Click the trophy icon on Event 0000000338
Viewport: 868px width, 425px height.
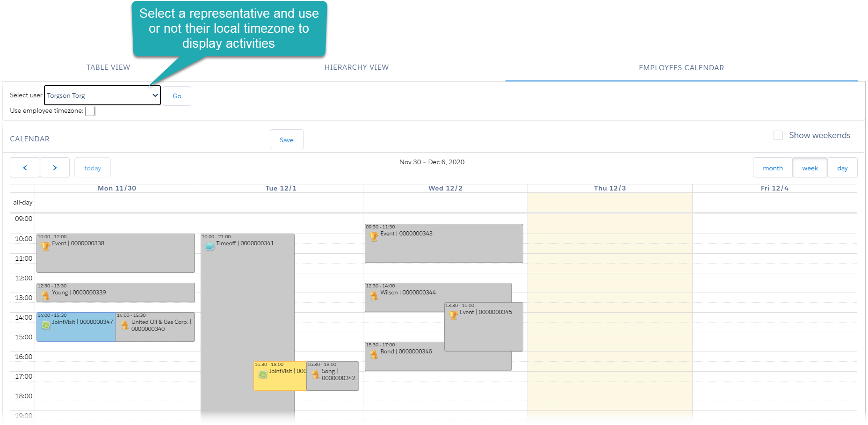pos(45,246)
